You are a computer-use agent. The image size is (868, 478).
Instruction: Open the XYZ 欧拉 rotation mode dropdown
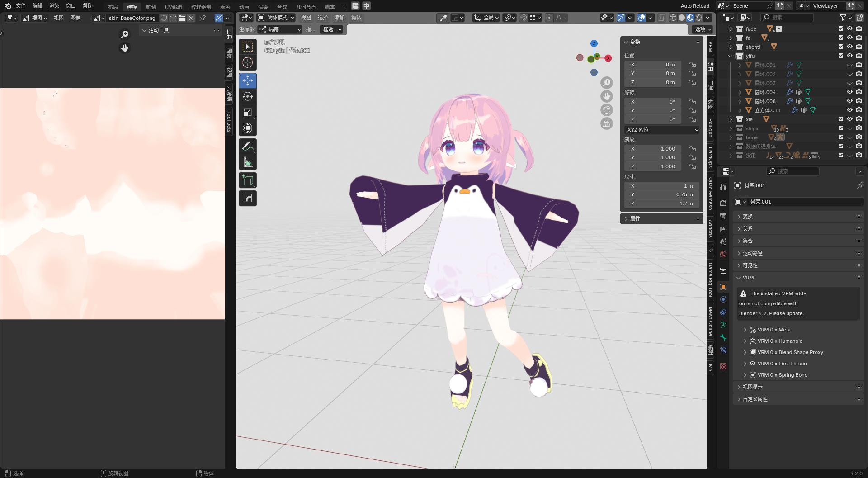tap(662, 130)
